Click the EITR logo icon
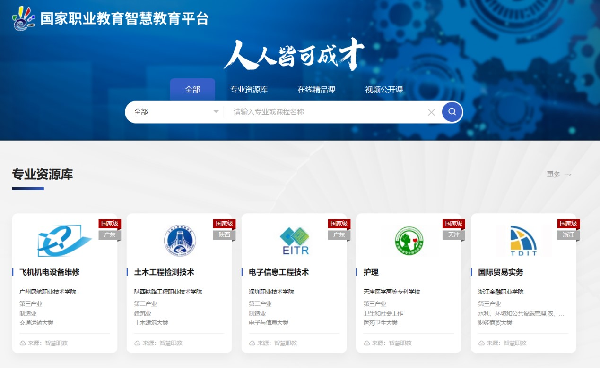Image resolution: width=600 pixels, height=368 pixels. 295,241
